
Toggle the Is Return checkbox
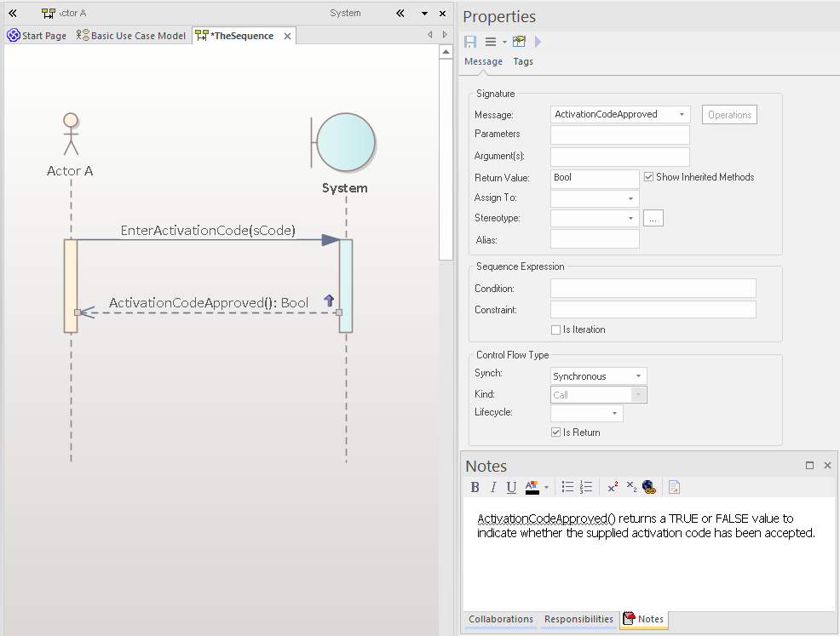click(x=555, y=433)
